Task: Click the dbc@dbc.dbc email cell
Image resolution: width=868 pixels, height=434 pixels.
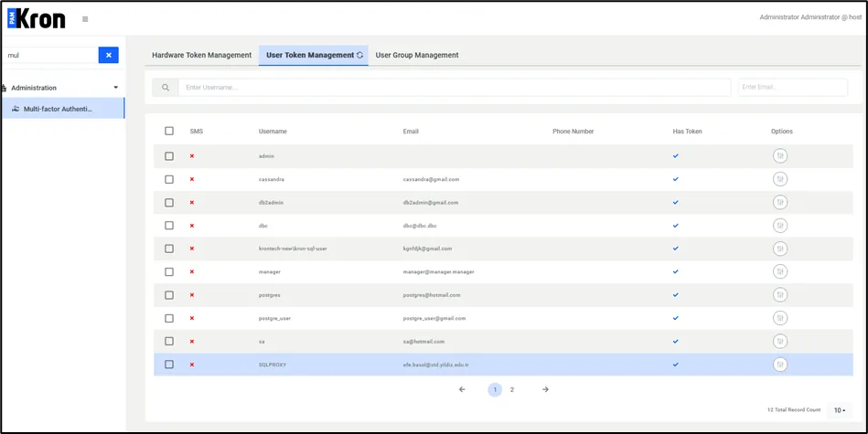Action: pyautogui.click(x=421, y=226)
